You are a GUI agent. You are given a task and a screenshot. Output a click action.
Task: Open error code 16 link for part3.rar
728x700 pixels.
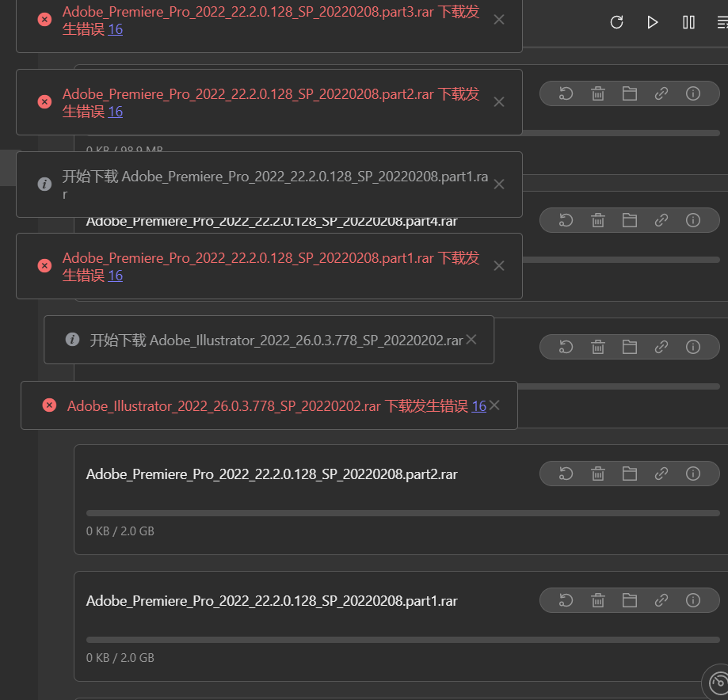115,29
